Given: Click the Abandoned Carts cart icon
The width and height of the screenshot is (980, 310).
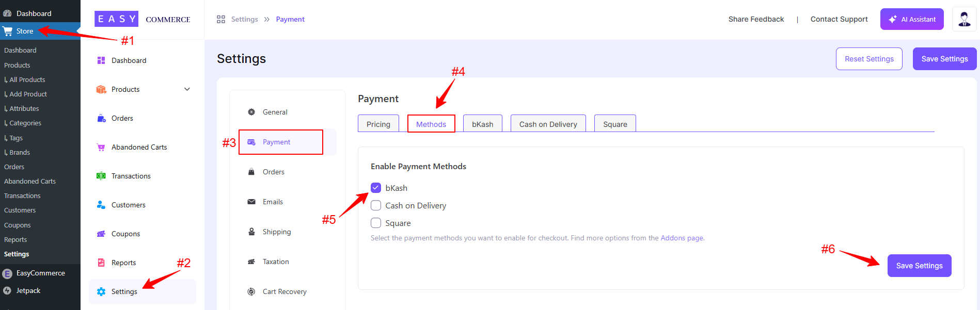Looking at the screenshot, I should tap(101, 147).
